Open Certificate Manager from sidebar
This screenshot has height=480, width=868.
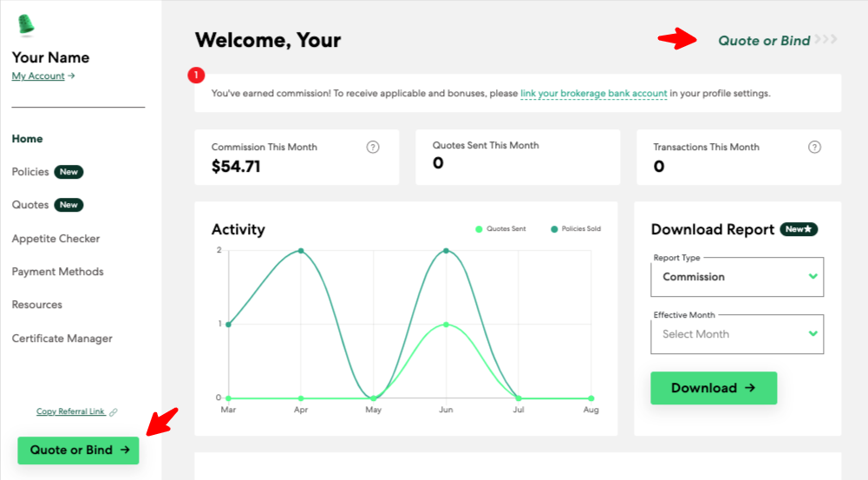click(62, 339)
